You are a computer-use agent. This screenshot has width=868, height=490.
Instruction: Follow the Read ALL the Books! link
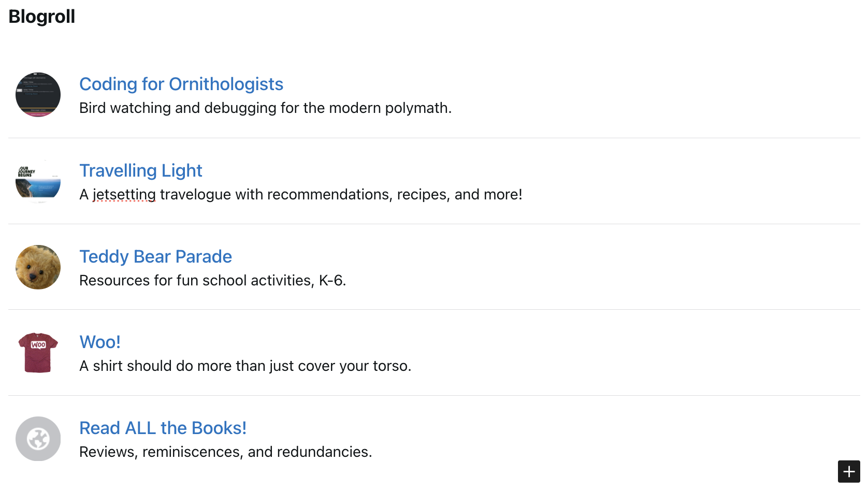pyautogui.click(x=163, y=428)
